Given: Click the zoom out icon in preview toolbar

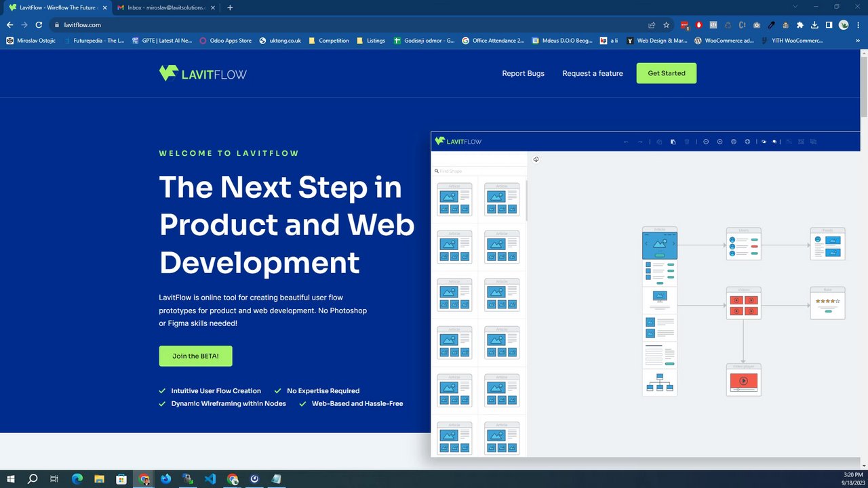Looking at the screenshot, I should coord(705,142).
